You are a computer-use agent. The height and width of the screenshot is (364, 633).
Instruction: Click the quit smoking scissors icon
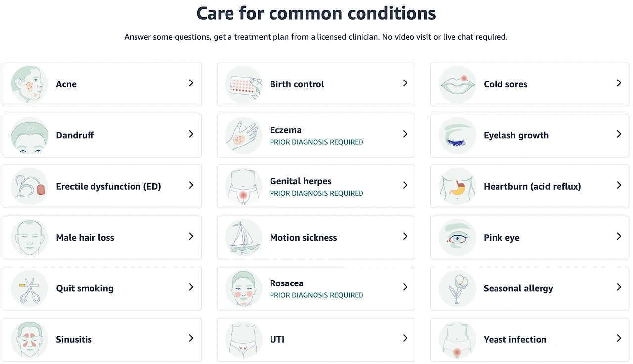(30, 288)
